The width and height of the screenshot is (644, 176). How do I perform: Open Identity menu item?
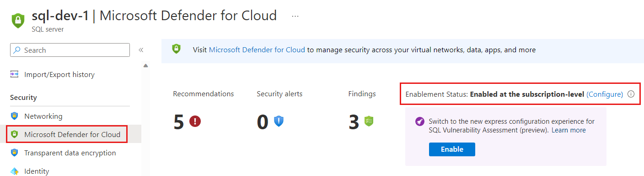(37, 171)
